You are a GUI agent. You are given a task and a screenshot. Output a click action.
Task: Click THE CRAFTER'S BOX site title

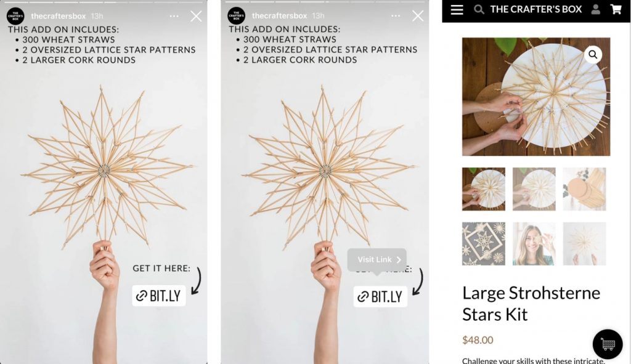click(x=535, y=9)
